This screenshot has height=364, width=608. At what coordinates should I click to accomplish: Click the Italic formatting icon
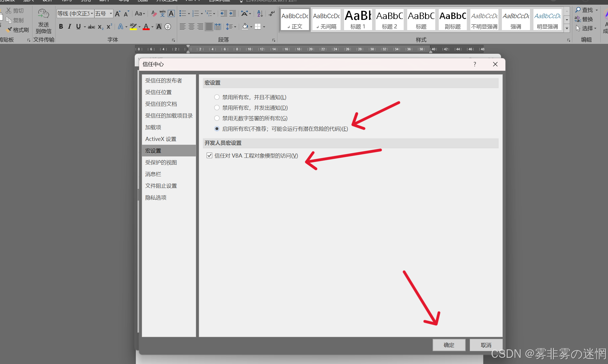tap(69, 27)
